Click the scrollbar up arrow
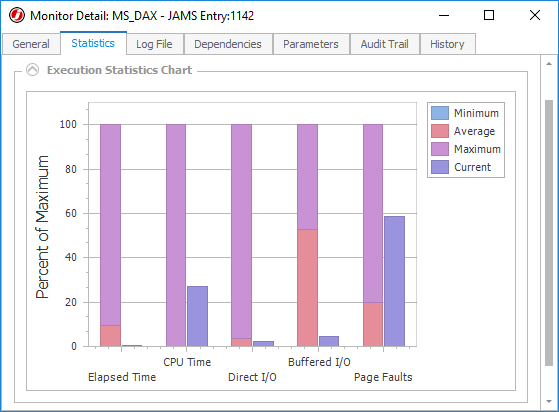Image resolution: width=559 pixels, height=412 pixels. pos(549,64)
